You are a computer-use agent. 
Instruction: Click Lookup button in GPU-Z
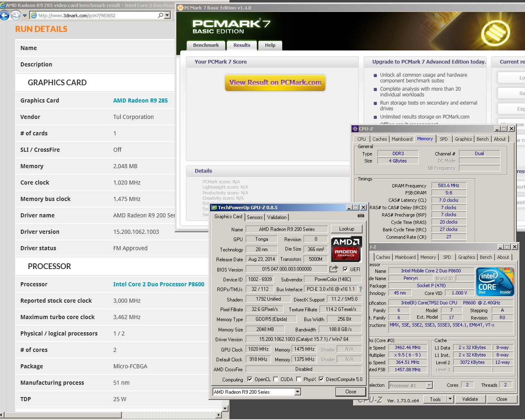tap(347, 229)
